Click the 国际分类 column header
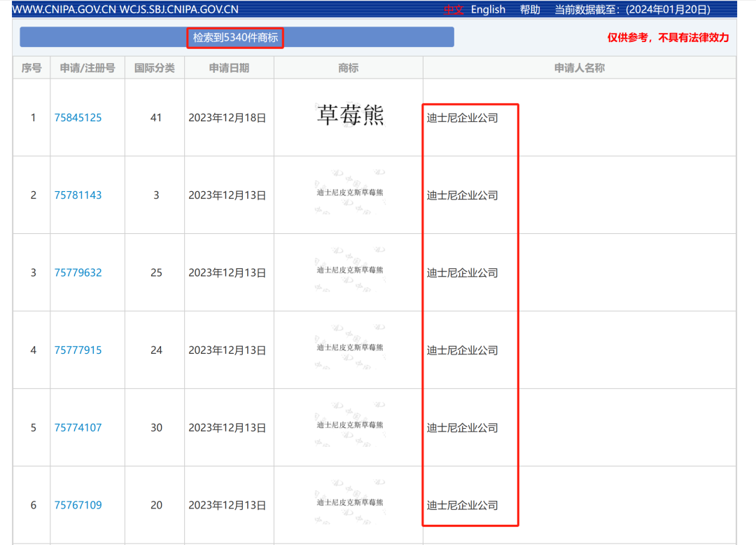Image resolution: width=756 pixels, height=545 pixels. [155, 68]
